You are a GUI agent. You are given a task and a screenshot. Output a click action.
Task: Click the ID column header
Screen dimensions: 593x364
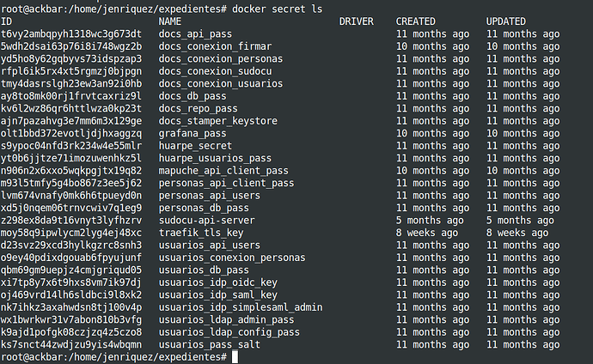[x=6, y=21]
